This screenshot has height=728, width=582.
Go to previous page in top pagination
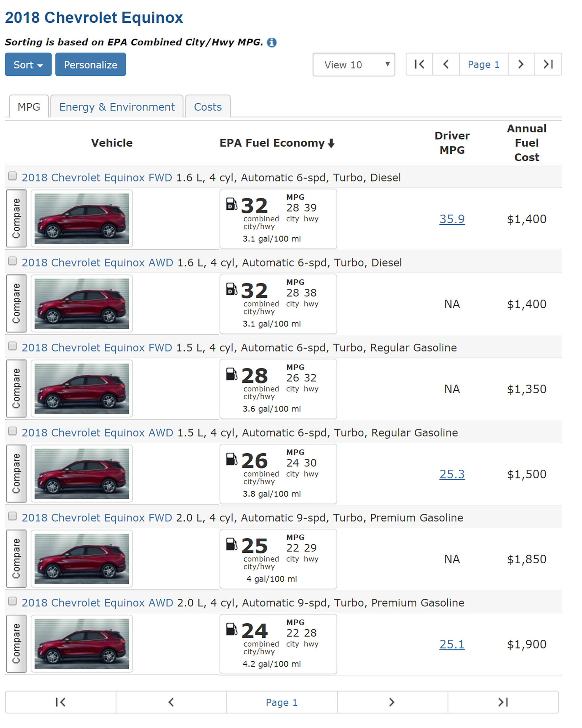pyautogui.click(x=446, y=64)
